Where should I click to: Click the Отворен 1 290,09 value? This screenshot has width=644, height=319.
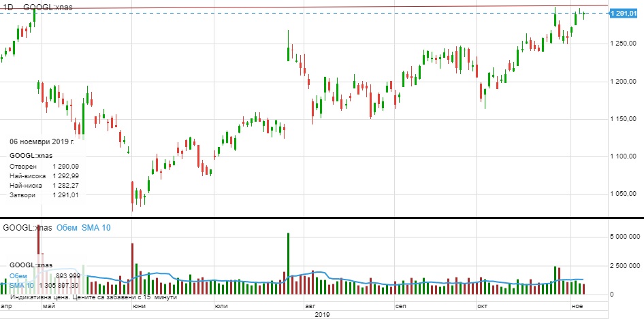(66, 167)
